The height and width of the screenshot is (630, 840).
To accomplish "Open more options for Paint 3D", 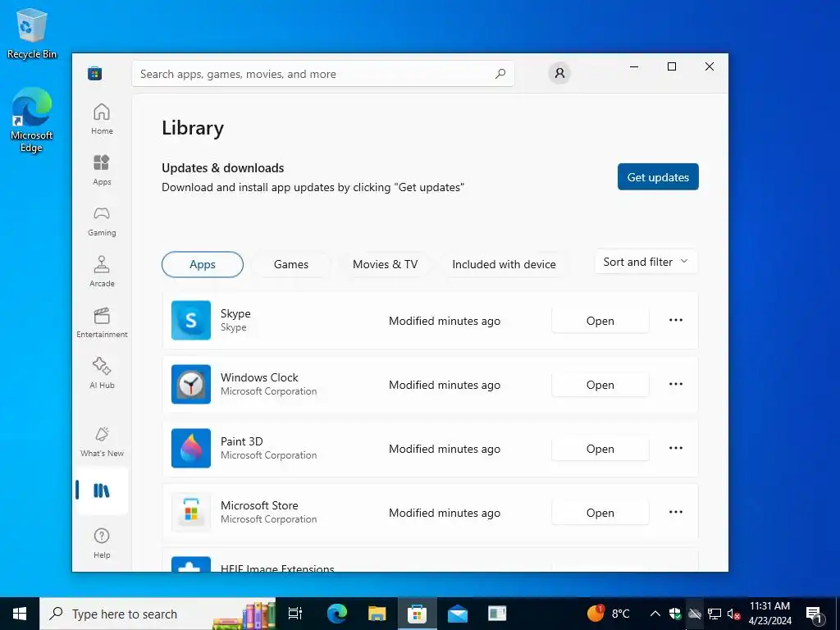I will pyautogui.click(x=676, y=449).
